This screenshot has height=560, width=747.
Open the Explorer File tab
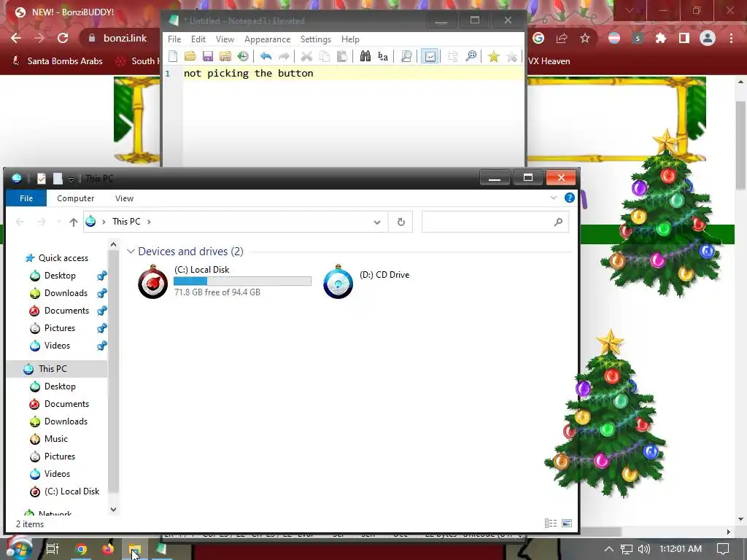coord(26,198)
